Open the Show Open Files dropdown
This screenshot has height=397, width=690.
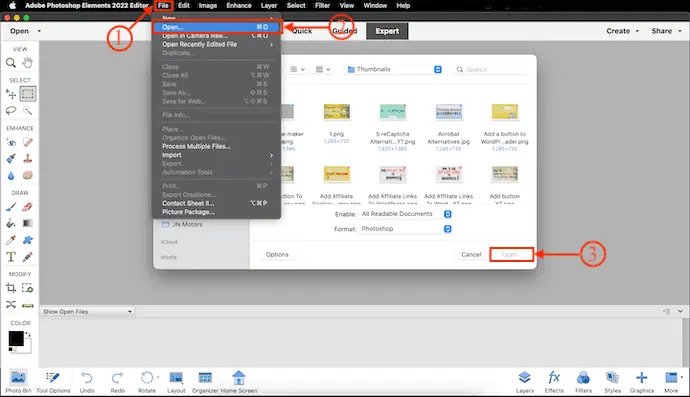(87, 312)
